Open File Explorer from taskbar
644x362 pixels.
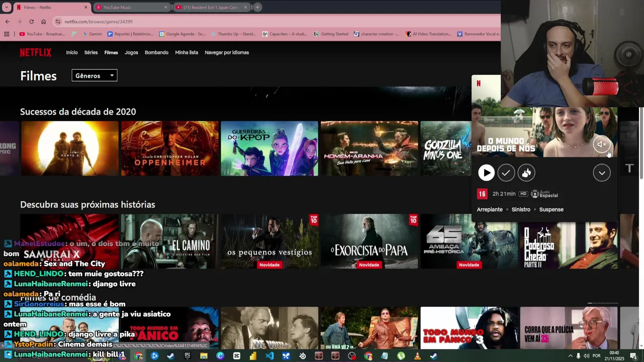[204, 356]
